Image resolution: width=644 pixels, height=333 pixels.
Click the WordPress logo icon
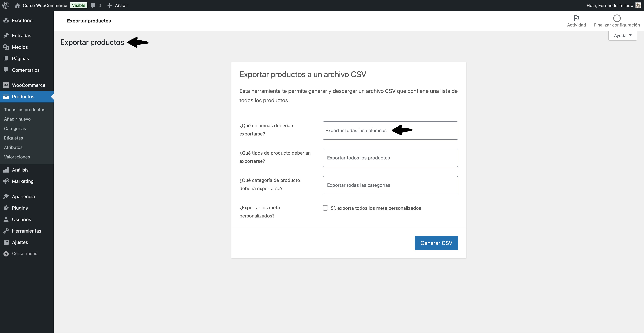[x=6, y=5]
